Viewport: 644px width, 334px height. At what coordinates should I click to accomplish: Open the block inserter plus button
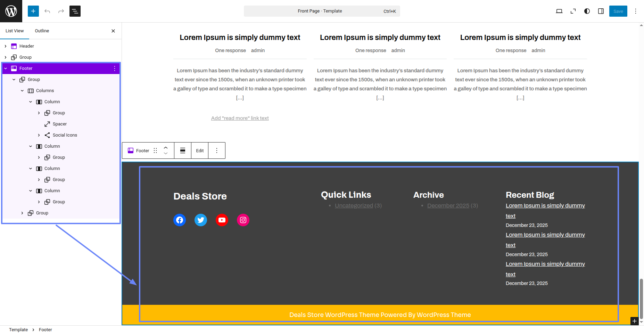(33, 11)
